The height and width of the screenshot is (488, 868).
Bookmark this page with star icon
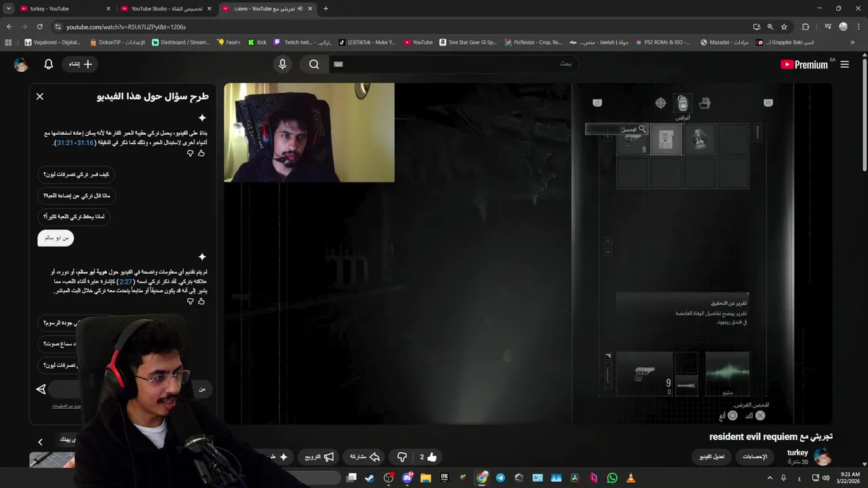coord(784,26)
